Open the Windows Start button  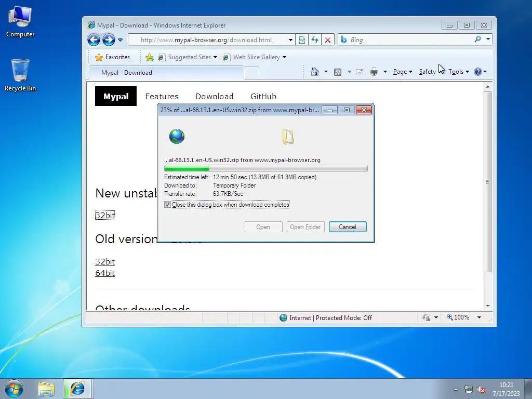point(14,389)
